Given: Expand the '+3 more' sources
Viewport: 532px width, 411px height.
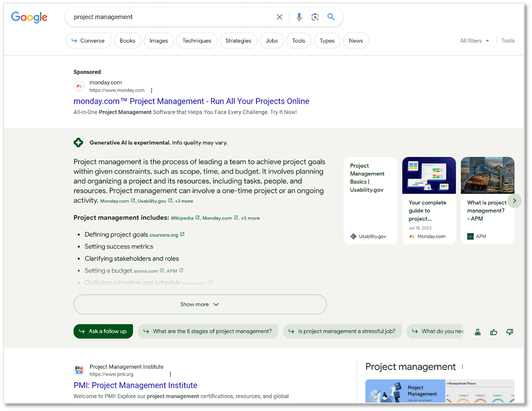Looking at the screenshot, I should click(x=184, y=201).
